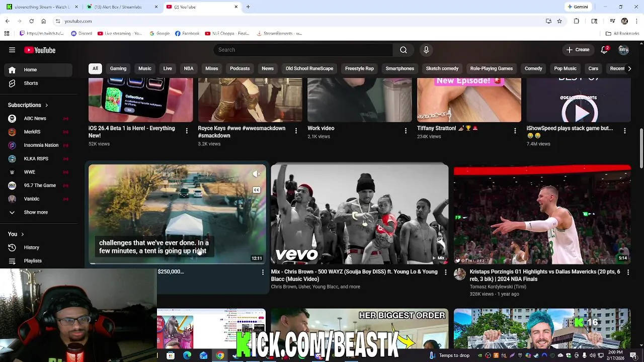The image size is (644, 362).
Task: Bookmark this page with the star icon
Action: click(x=559, y=21)
